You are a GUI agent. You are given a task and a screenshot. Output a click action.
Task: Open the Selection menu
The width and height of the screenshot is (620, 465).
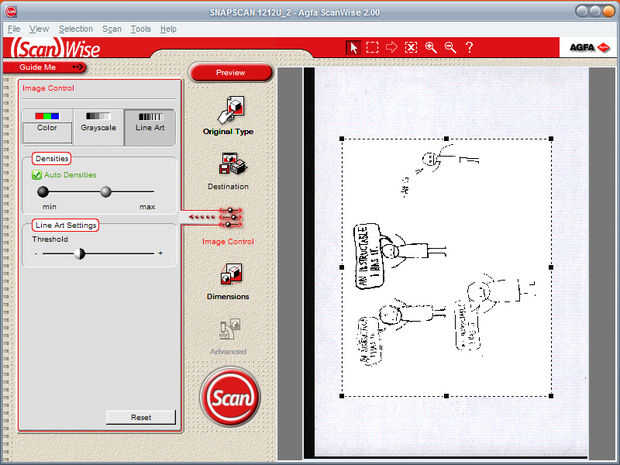coord(76,29)
